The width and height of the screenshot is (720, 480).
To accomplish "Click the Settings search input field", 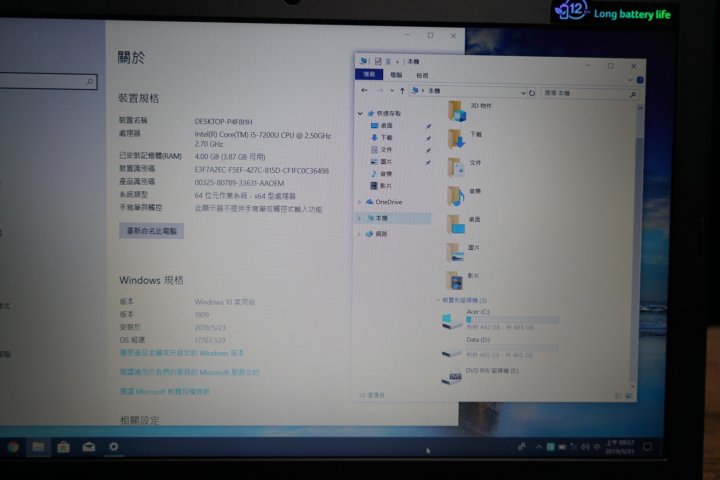I will pyautogui.click(x=49, y=81).
